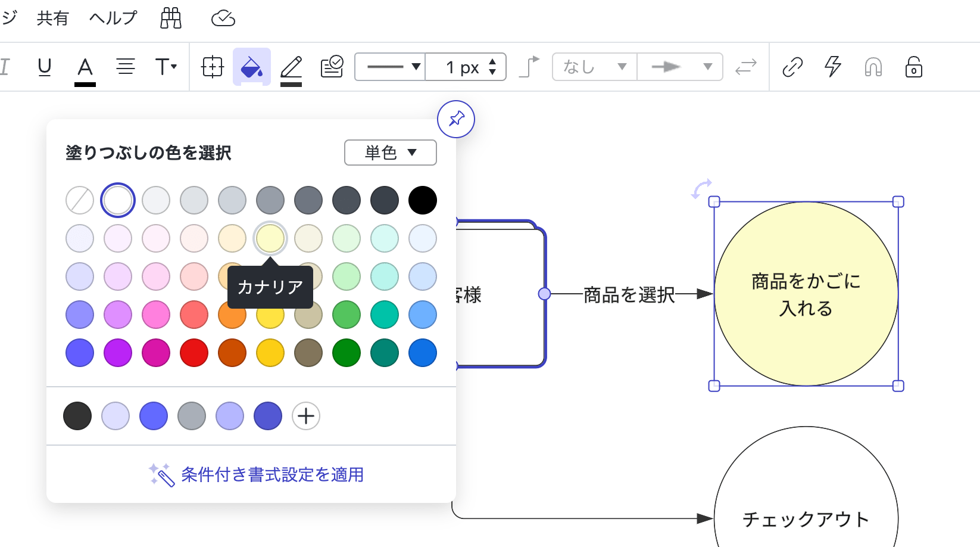The image size is (980, 547).
Task: Expand the line style dropdown
Action: [x=391, y=67]
